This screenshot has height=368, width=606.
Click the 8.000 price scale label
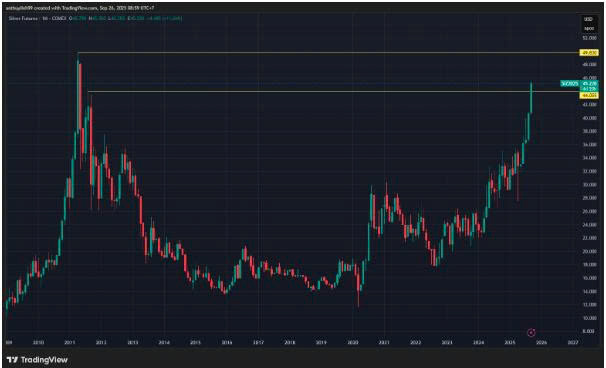589,331
